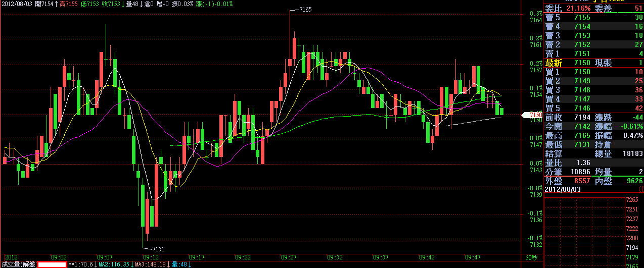Select the 買3 price 7148
Image resolution: width=644 pixels, height=268 pixels.
[582, 90]
